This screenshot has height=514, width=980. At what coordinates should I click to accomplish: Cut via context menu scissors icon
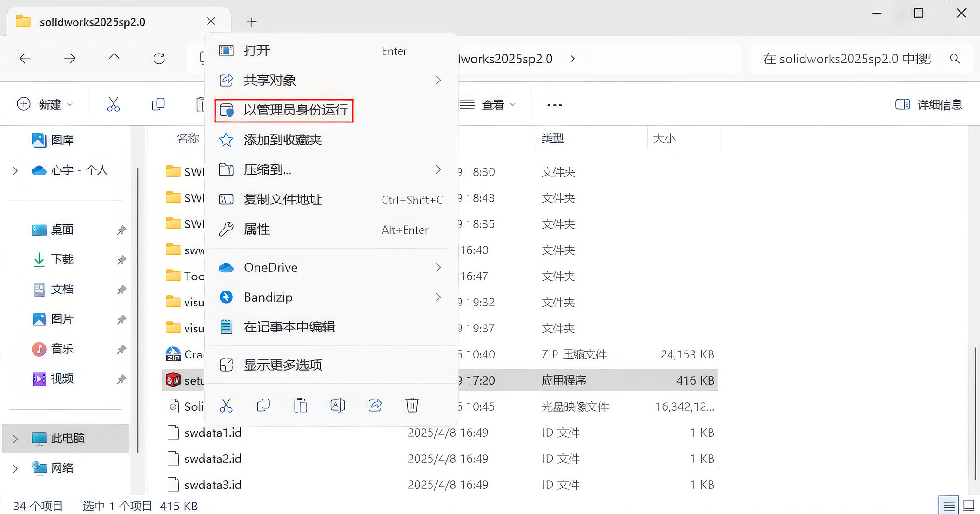click(226, 406)
